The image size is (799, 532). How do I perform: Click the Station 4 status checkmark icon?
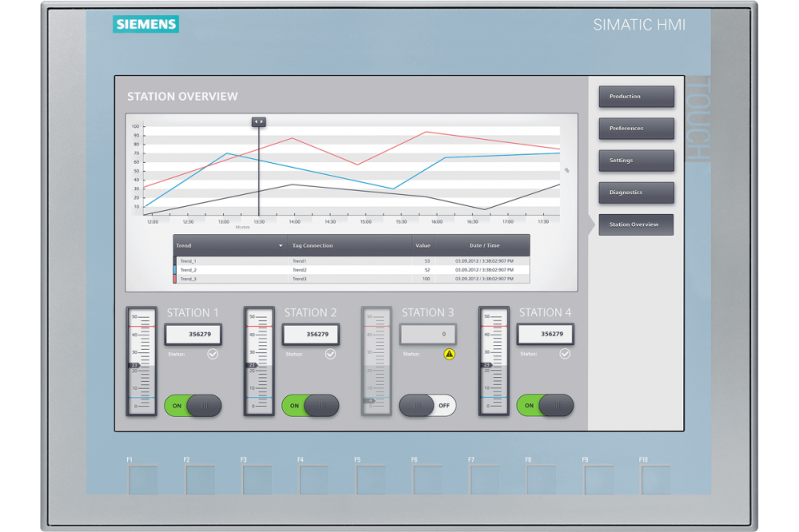(x=565, y=354)
